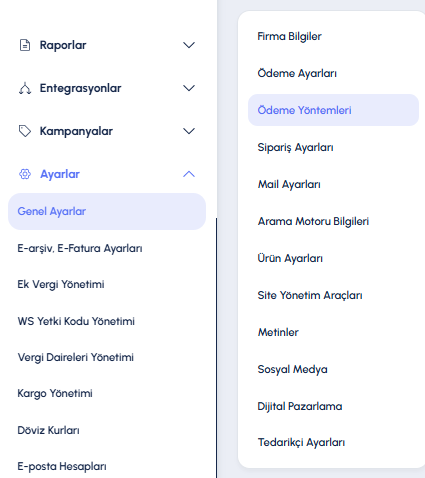Select the highlighted Ödeme Yöntemleri item
The image size is (425, 478).
(333, 110)
